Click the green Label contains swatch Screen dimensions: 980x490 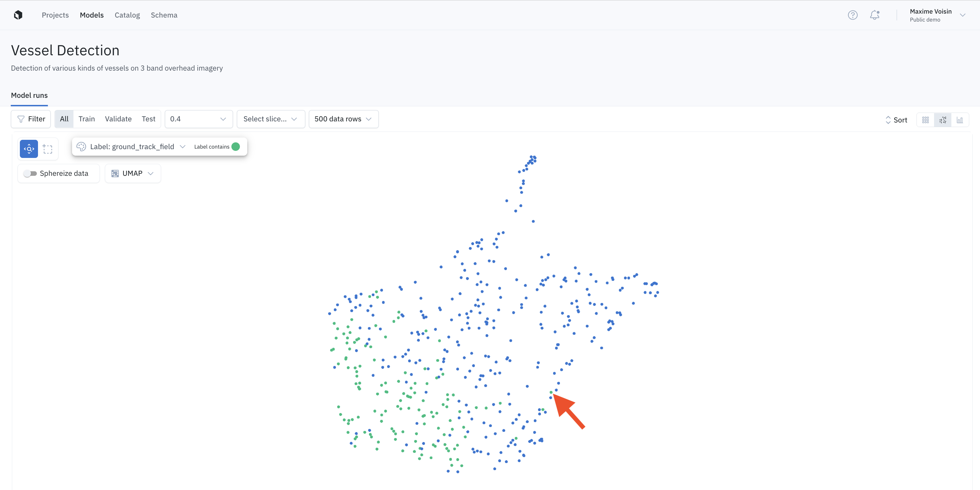point(235,147)
